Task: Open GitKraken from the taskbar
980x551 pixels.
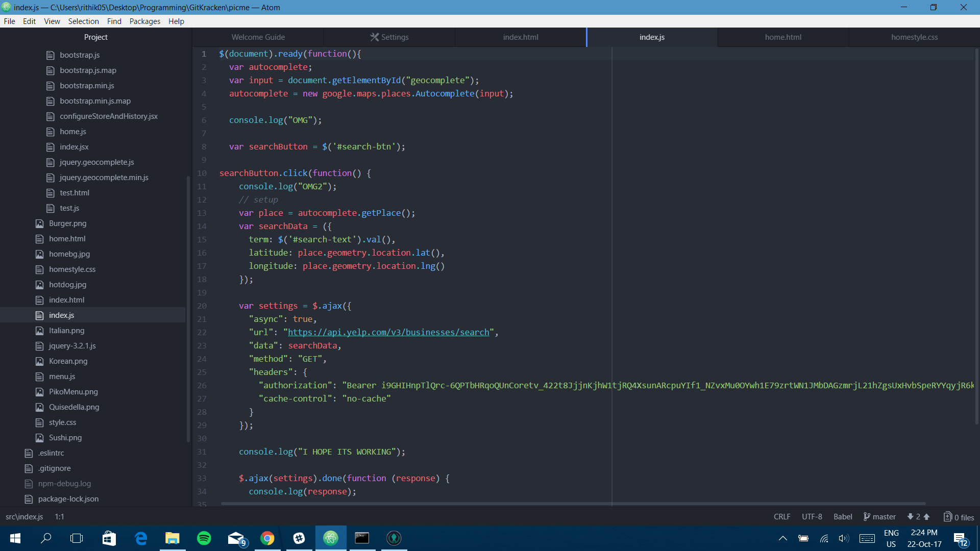Action: pyautogui.click(x=394, y=538)
